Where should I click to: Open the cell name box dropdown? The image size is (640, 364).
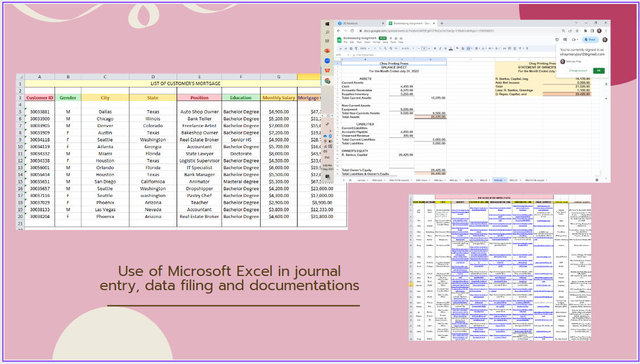[348, 55]
